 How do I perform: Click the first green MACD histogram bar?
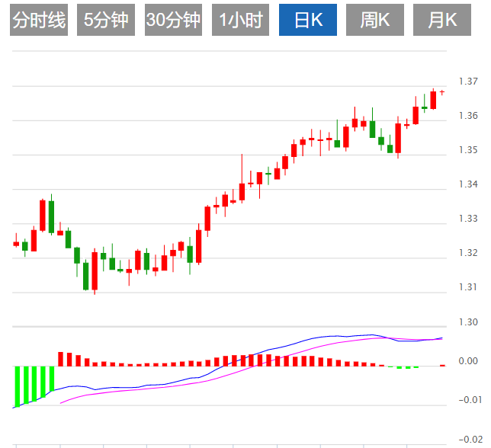coord(18,387)
